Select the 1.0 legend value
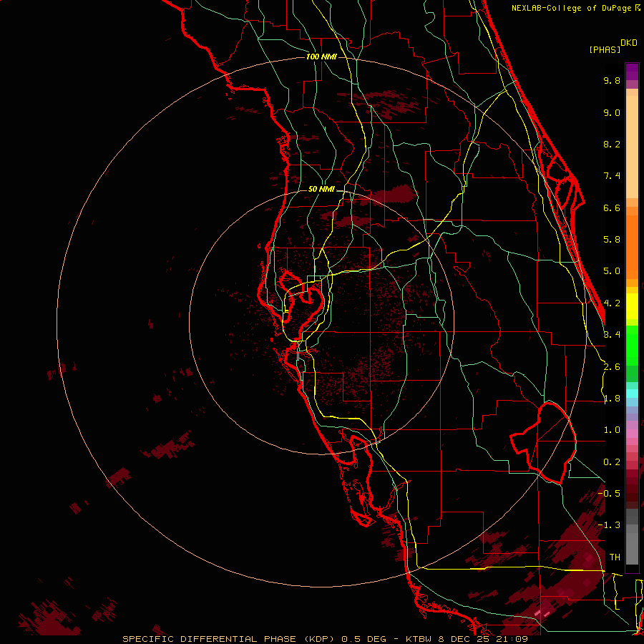 (x=612, y=430)
